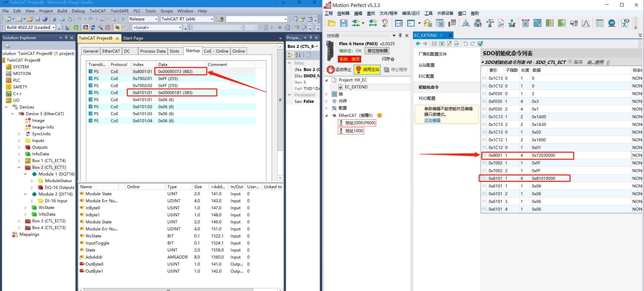Click Save All icon in Visual Studio toolbar
This screenshot has height=291, width=644.
(x=45, y=19)
